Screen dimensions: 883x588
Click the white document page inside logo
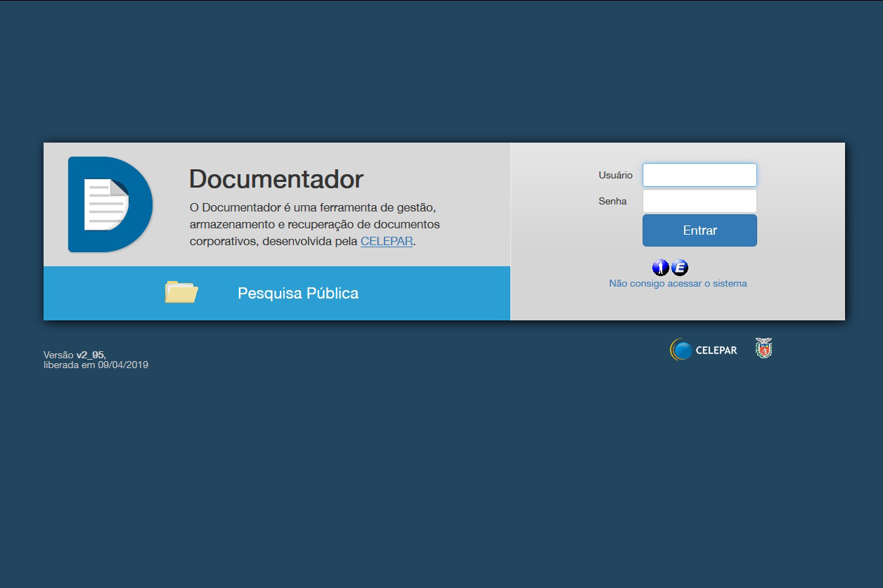105,204
